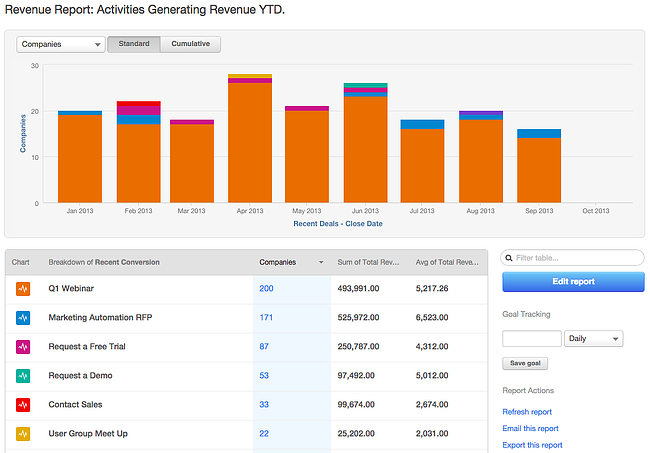Click the yellow segment atop Apr 2013 bar
This screenshot has width=650, height=453.
coord(250,76)
